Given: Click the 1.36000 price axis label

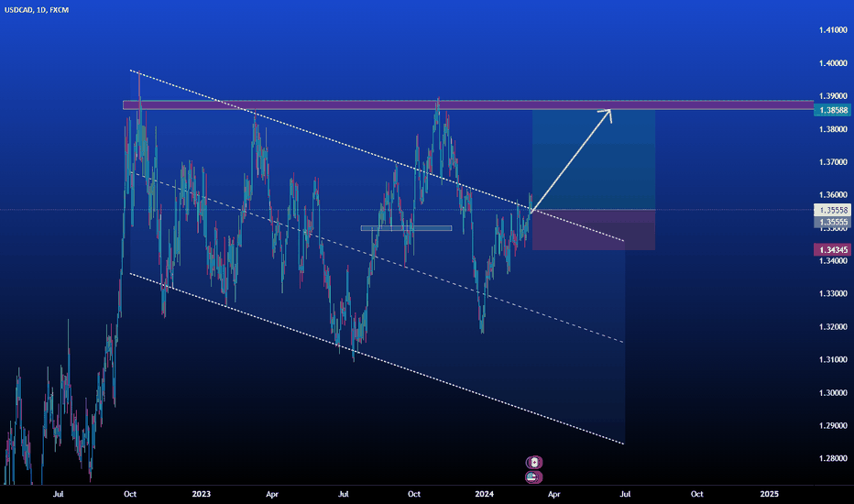Looking at the screenshot, I should coord(833,194).
